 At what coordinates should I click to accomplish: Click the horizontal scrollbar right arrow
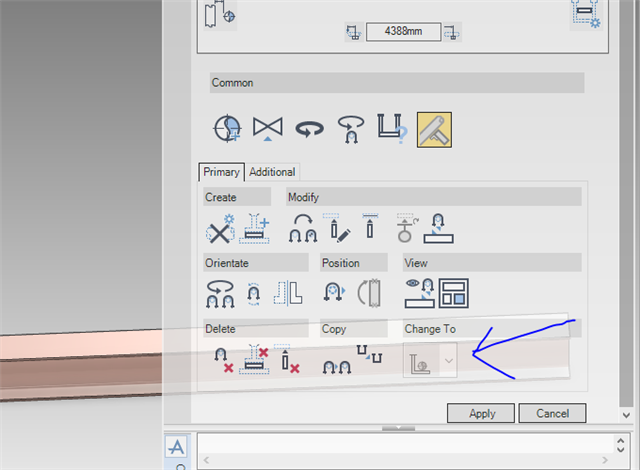coord(605,460)
